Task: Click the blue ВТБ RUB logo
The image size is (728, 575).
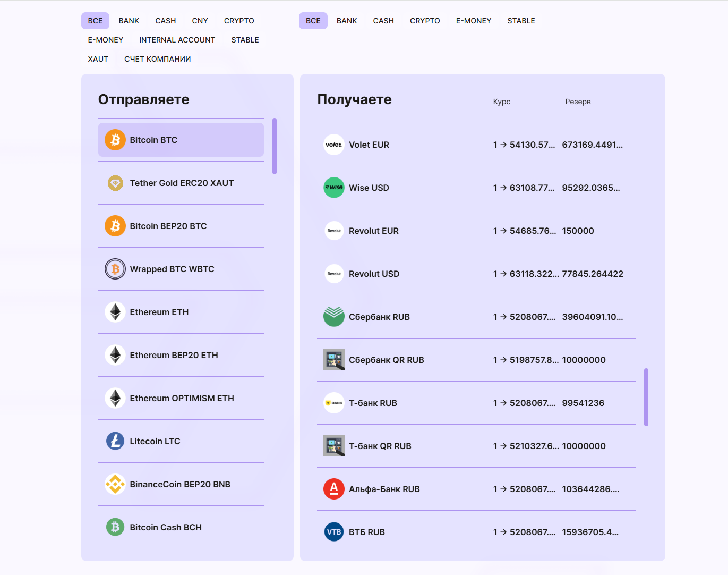Action: point(334,532)
